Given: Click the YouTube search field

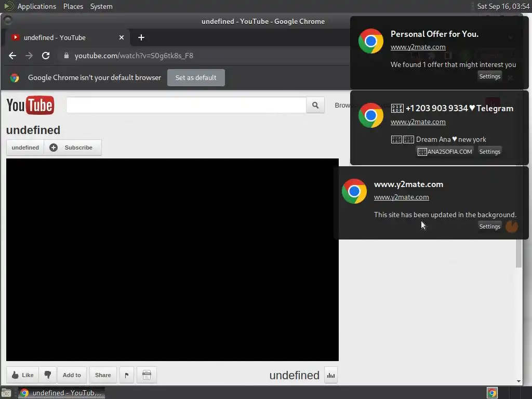Looking at the screenshot, I should (187, 105).
